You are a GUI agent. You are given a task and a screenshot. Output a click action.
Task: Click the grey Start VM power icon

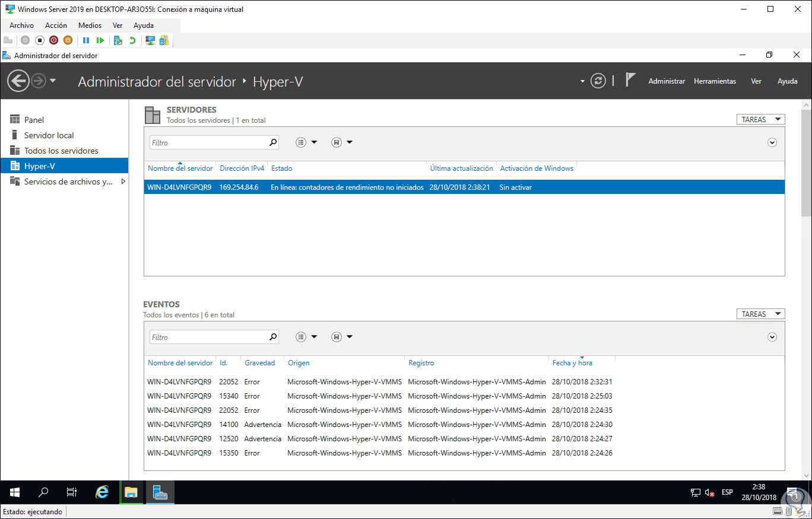25,40
